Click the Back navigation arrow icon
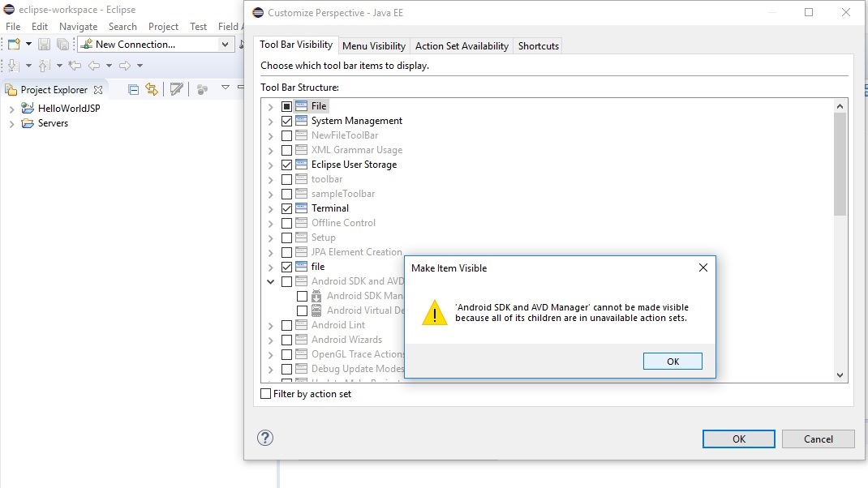Screen dimensions: 868x488 pyautogui.click(x=95, y=66)
